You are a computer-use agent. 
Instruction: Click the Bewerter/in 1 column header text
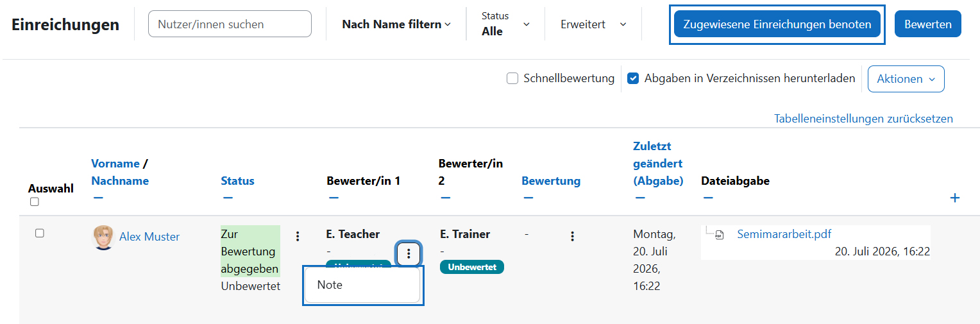click(x=363, y=181)
